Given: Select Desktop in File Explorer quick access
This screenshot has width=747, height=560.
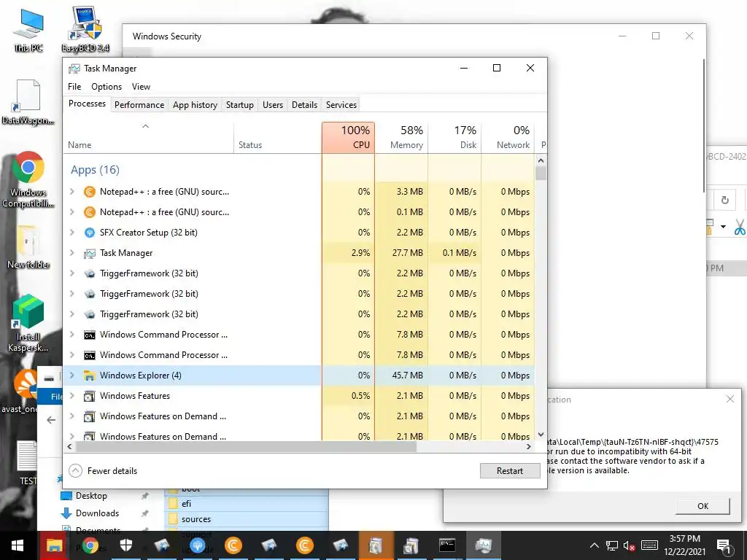Looking at the screenshot, I should pos(91,495).
